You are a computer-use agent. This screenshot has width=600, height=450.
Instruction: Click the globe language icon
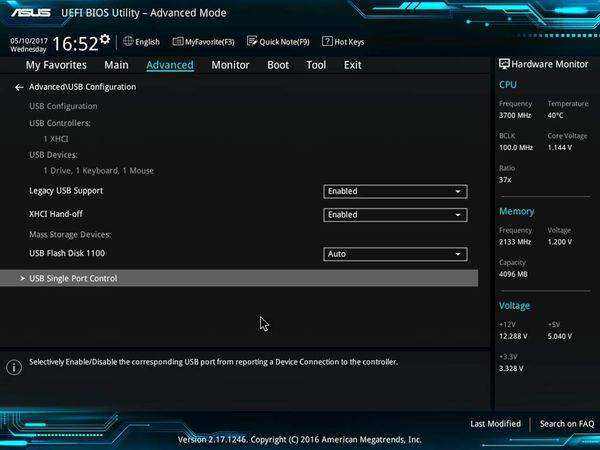click(128, 41)
